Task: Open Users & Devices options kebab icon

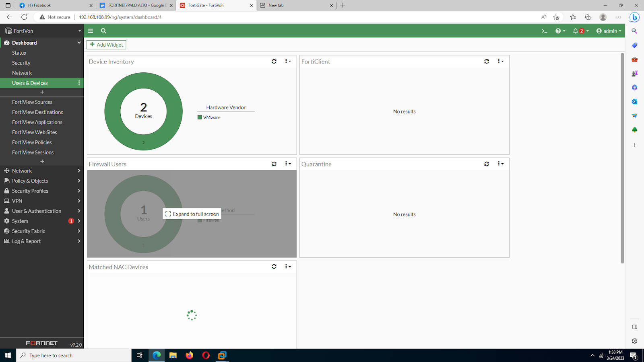Action: pos(79,83)
